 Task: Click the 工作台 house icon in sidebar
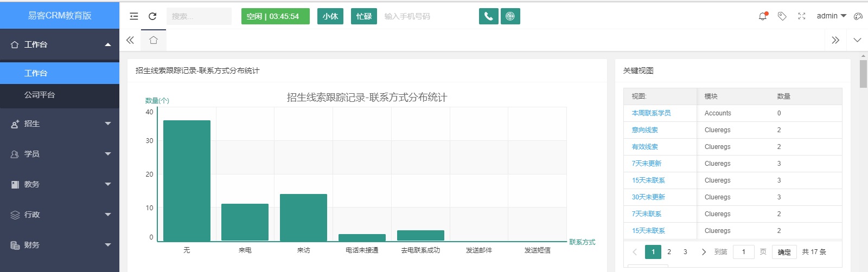tap(15, 44)
